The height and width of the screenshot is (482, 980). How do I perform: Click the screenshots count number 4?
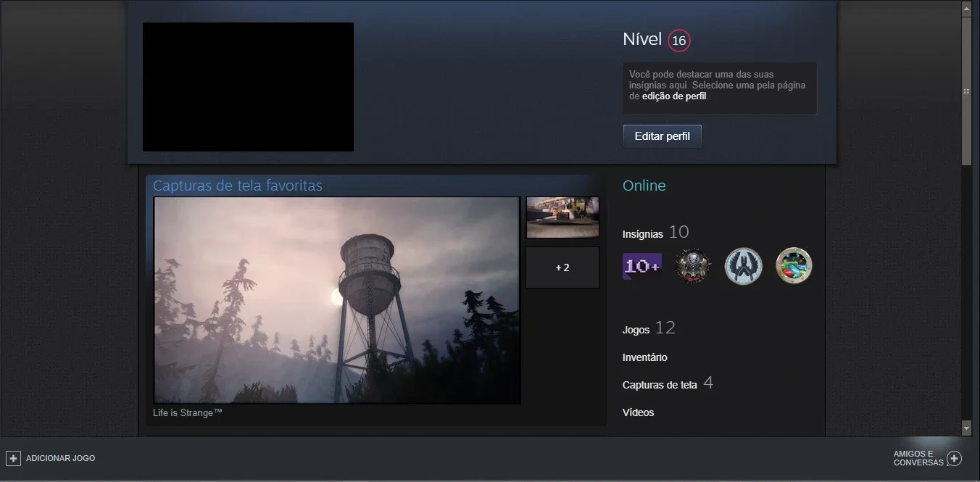[708, 383]
